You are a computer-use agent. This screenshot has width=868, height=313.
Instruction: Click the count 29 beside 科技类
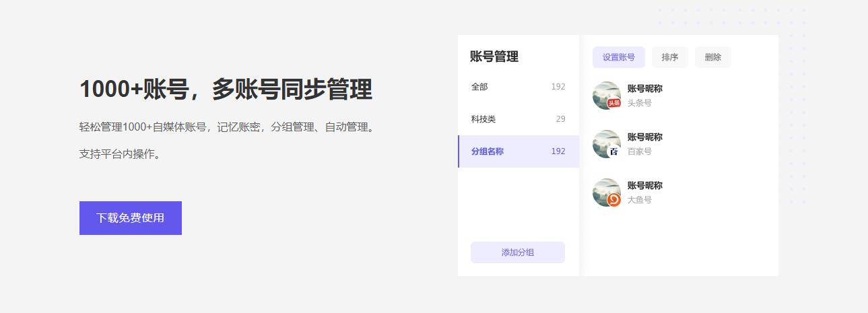click(x=561, y=119)
